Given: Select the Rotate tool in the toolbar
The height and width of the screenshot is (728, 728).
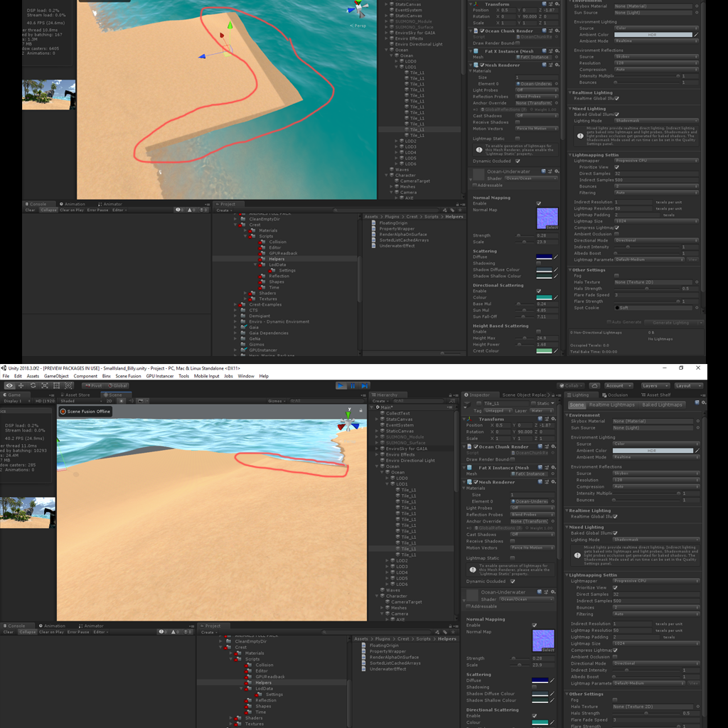Looking at the screenshot, I should click(x=33, y=385).
